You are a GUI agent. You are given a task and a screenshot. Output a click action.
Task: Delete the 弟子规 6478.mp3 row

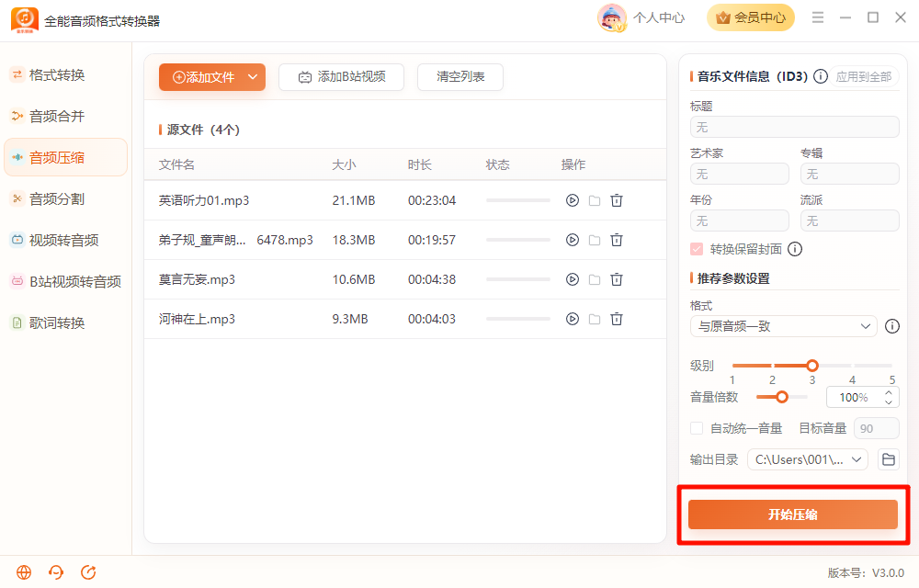617,240
